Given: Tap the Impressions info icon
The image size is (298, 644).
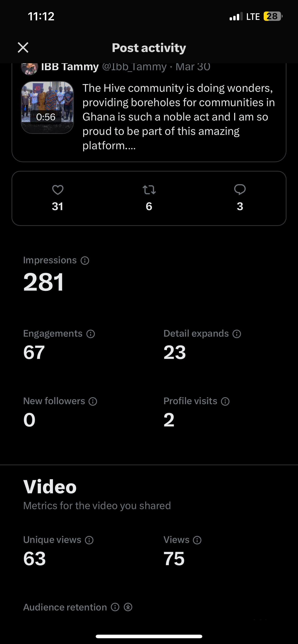Looking at the screenshot, I should tap(85, 260).
